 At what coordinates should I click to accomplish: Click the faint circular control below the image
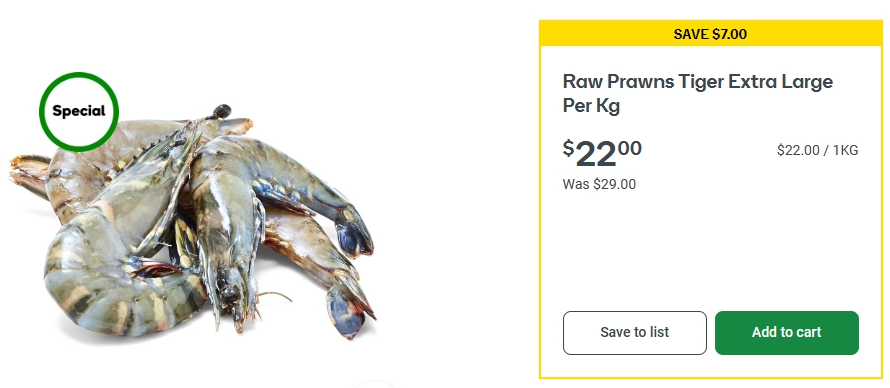pos(375,385)
